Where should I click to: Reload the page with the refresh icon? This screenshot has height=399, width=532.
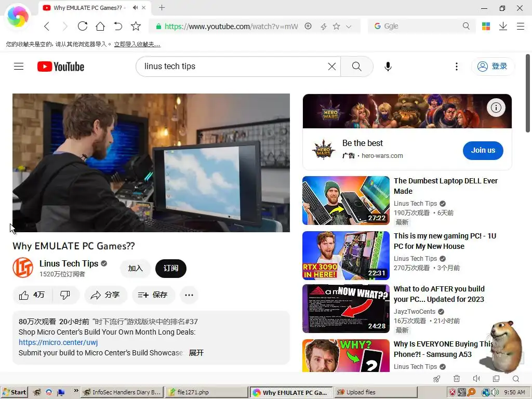83,26
